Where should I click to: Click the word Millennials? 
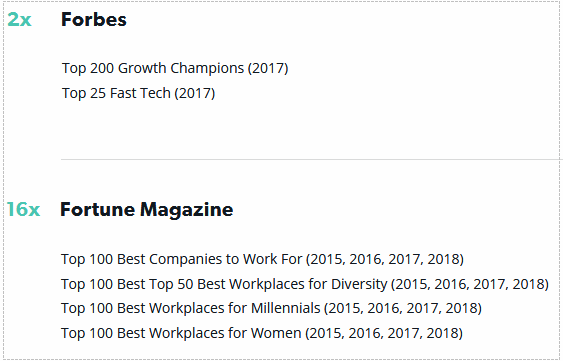tap(285, 308)
